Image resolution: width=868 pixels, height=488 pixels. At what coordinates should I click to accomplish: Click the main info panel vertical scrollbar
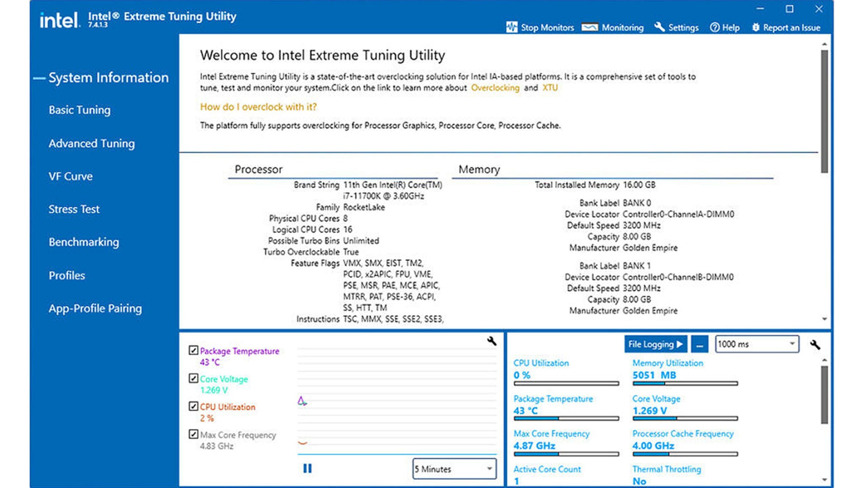(824, 112)
